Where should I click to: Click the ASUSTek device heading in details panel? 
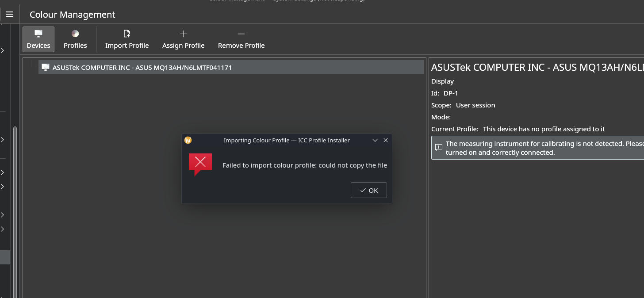coord(537,68)
